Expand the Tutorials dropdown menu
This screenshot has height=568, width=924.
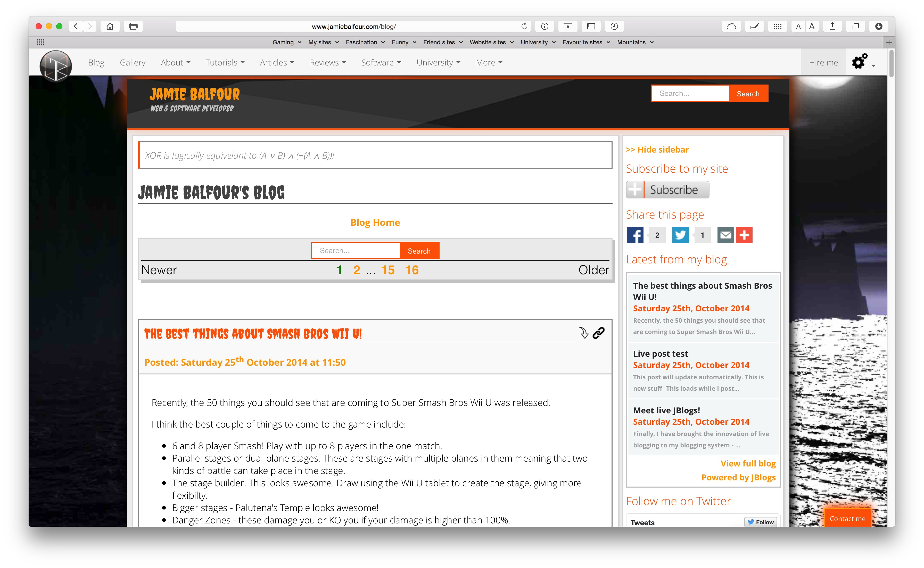(x=225, y=63)
